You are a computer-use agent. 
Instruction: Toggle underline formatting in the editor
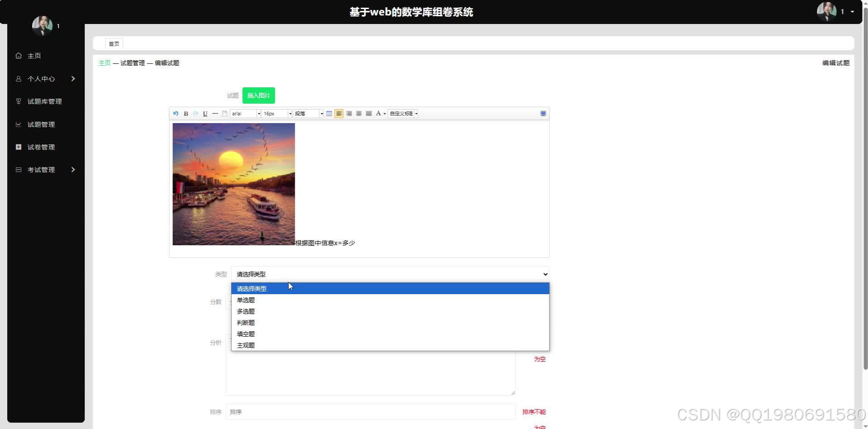pos(205,114)
